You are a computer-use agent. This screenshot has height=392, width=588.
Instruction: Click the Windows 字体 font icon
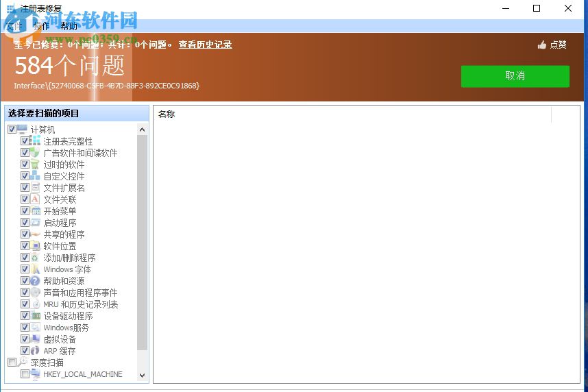point(35,269)
